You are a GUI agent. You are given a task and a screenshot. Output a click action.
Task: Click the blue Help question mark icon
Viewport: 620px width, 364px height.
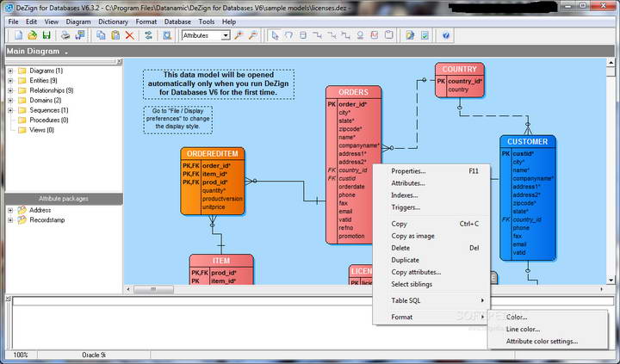coord(446,35)
